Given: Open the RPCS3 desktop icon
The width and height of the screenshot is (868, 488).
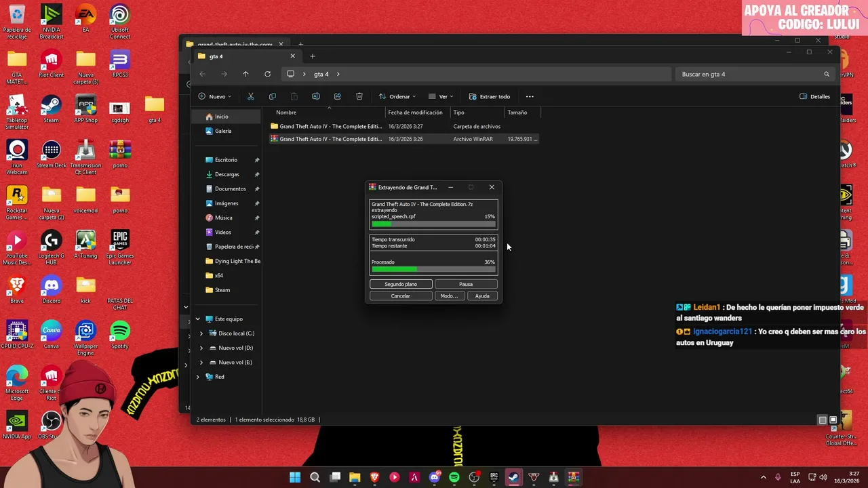Looking at the screenshot, I should click(x=120, y=64).
